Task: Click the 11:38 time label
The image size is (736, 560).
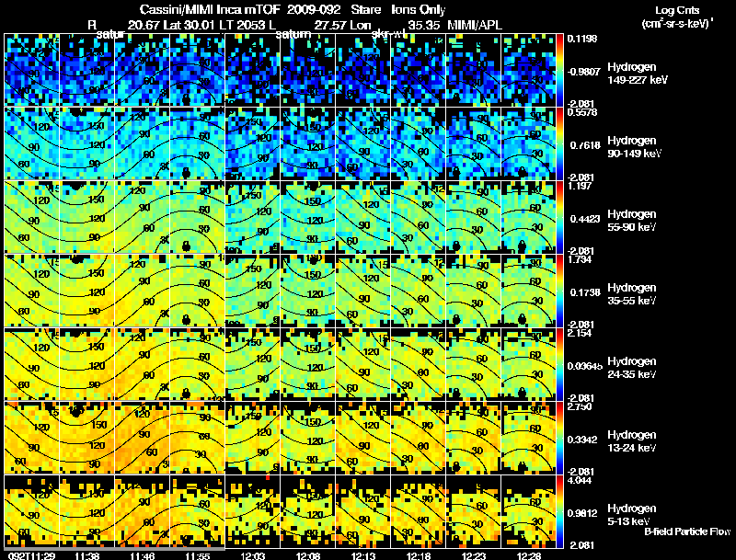Action: pyautogui.click(x=86, y=555)
